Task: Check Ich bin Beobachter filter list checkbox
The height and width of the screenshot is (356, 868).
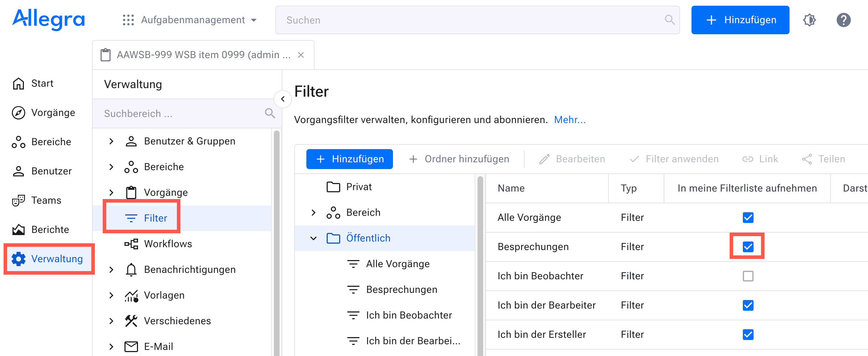Action: point(748,276)
